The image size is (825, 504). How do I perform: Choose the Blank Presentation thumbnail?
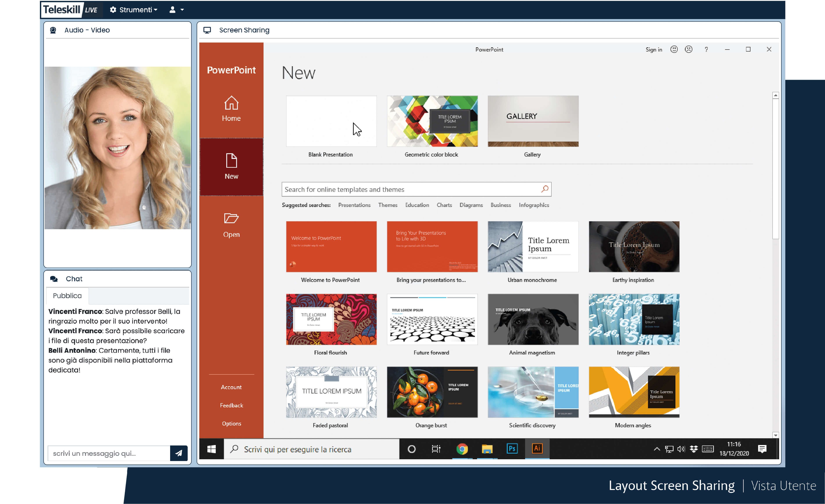tap(331, 121)
